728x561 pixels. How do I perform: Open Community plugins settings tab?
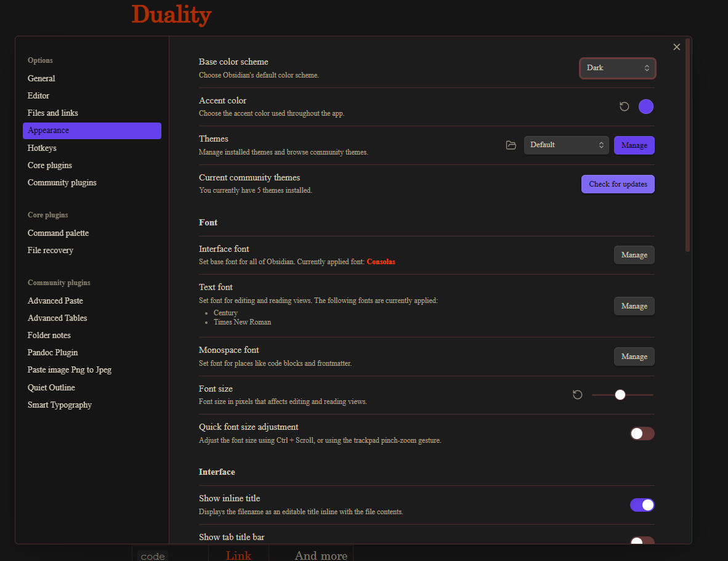click(x=92, y=183)
